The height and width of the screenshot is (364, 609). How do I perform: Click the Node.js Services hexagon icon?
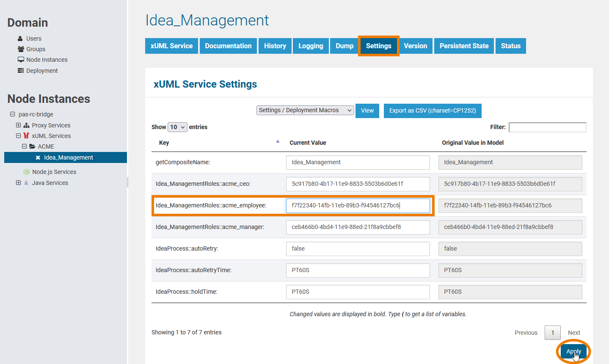pyautogui.click(x=27, y=172)
